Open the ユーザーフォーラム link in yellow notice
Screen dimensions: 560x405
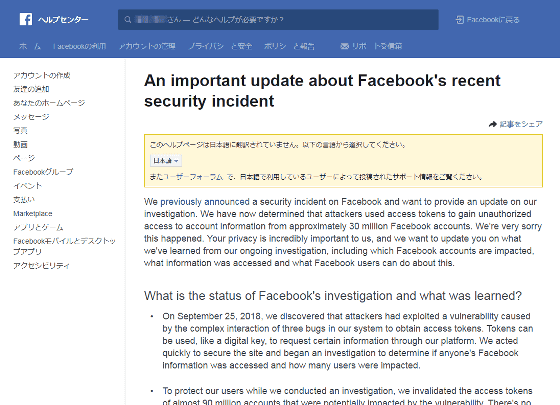(193, 177)
